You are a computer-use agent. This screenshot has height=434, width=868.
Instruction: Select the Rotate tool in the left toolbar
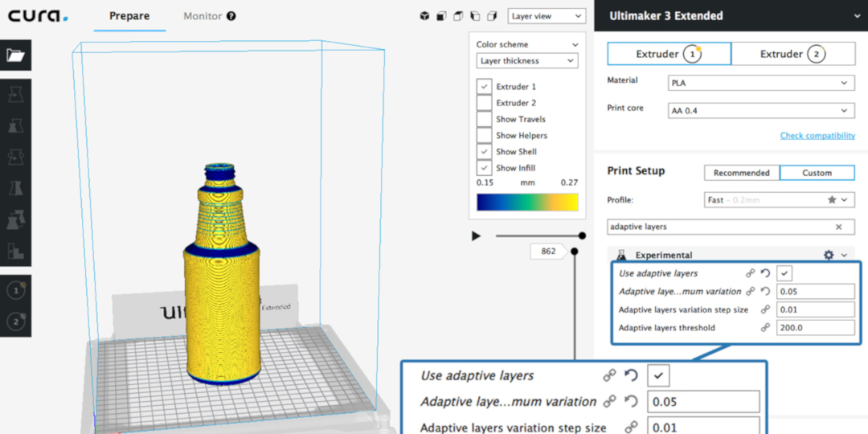tap(15, 158)
